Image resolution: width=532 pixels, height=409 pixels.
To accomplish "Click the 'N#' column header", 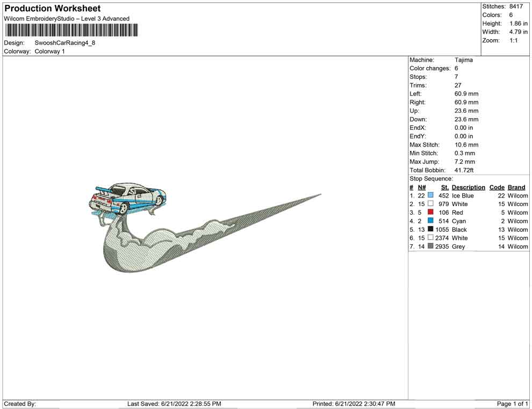I will (x=422, y=187).
